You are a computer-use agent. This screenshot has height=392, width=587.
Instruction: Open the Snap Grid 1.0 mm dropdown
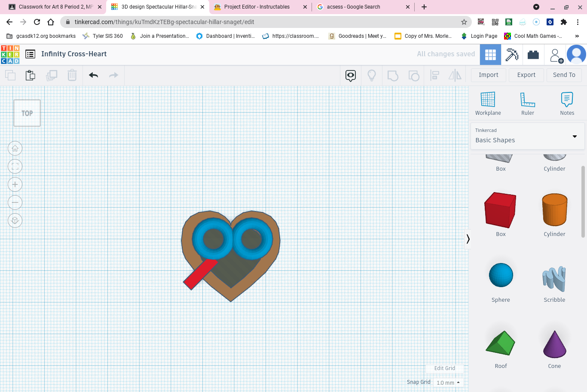pyautogui.click(x=449, y=383)
